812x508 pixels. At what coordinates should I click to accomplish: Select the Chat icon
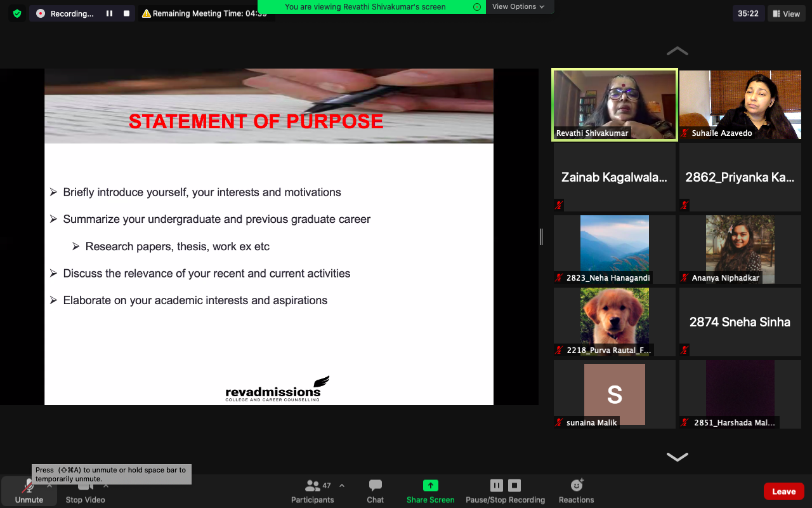tap(374, 485)
